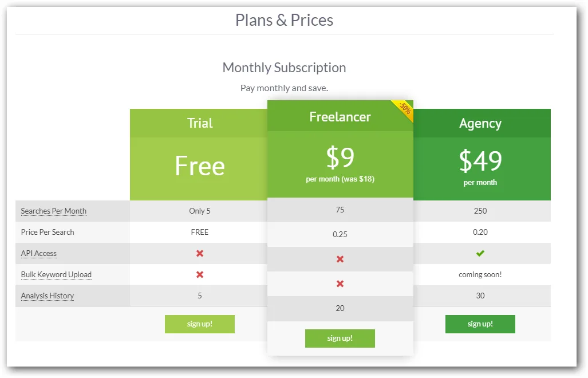
Task: Click the $49 per month price
Action: [x=480, y=167]
